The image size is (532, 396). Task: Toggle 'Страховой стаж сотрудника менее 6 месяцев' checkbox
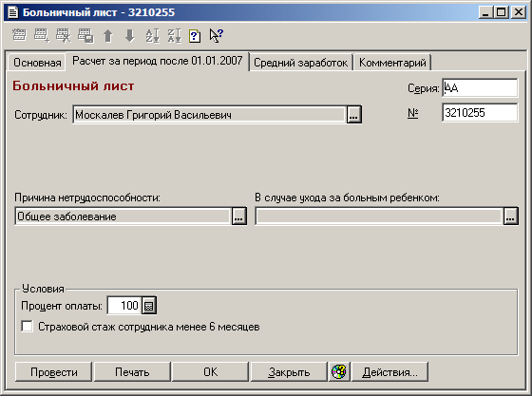click(x=27, y=327)
